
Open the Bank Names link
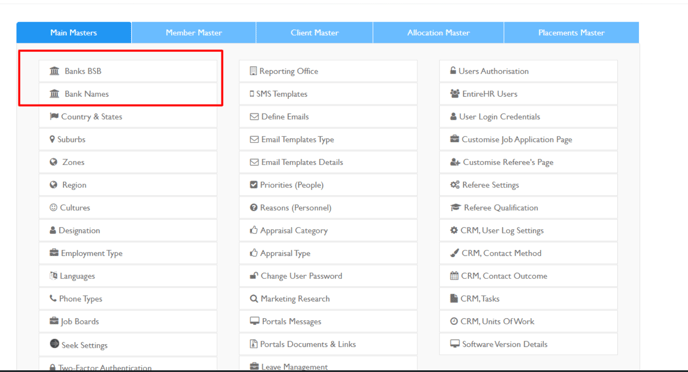point(128,94)
